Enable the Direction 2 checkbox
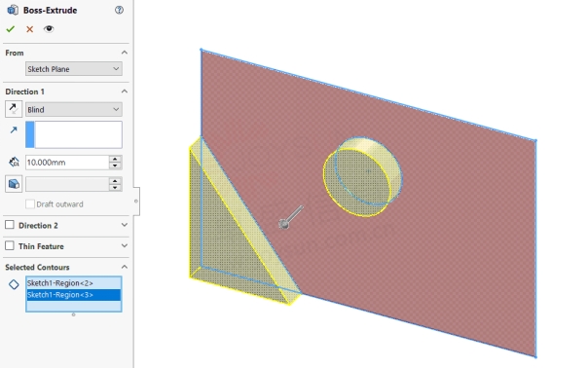Screen dimensions: 588x368 pos(10,225)
